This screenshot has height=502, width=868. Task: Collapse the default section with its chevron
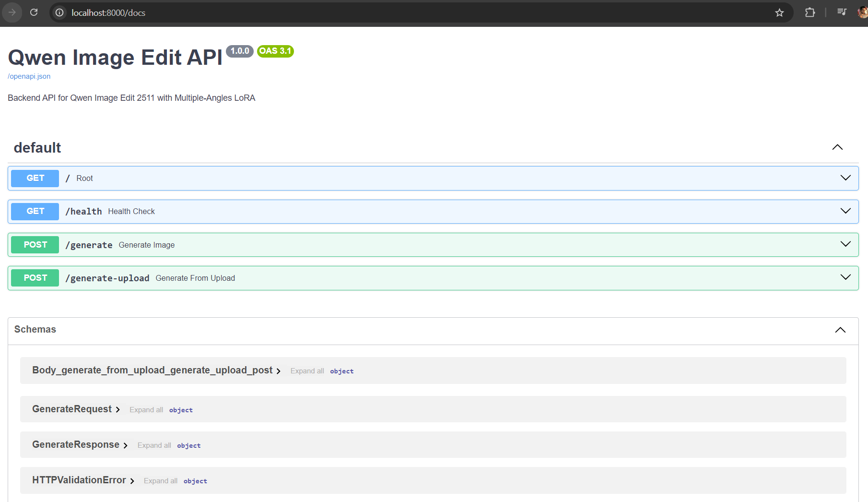pos(837,147)
